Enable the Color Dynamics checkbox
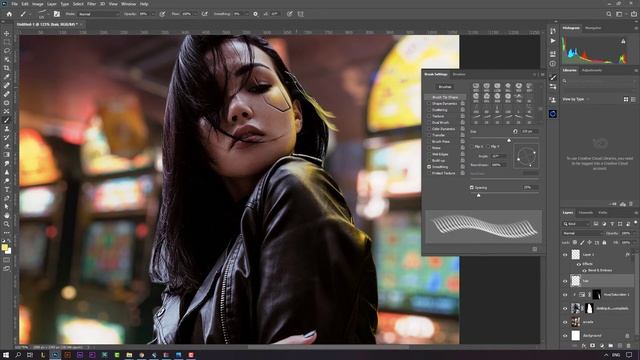Viewport: 640px width, 360px height. tap(429, 129)
